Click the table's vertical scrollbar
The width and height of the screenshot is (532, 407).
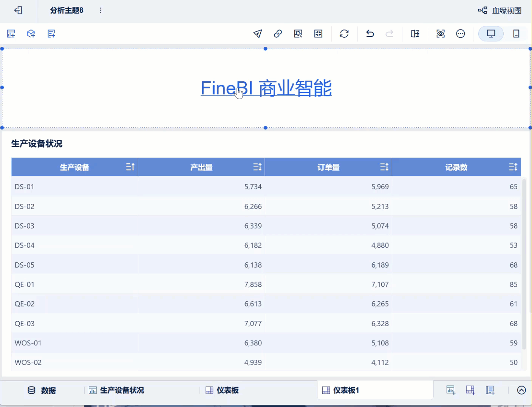(x=524, y=264)
